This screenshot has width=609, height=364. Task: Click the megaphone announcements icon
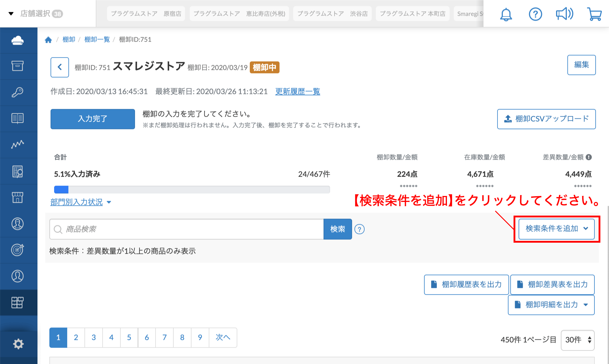[x=564, y=14]
